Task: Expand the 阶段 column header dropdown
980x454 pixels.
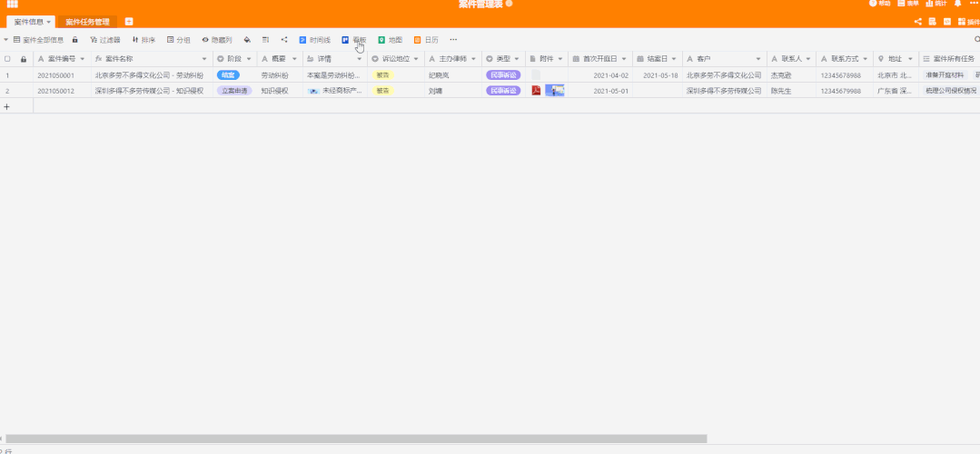Action: click(x=251, y=59)
